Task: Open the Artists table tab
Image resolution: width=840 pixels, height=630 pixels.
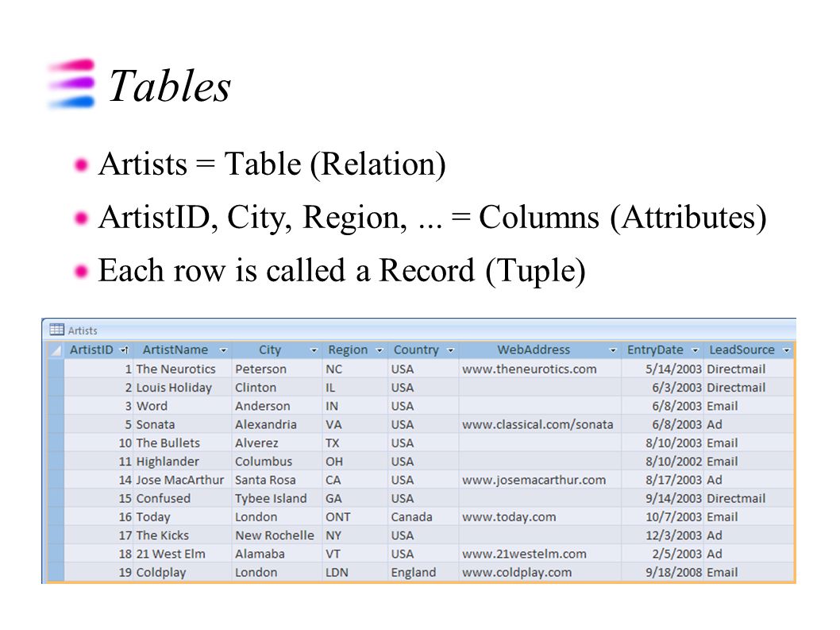Action: coord(83,330)
